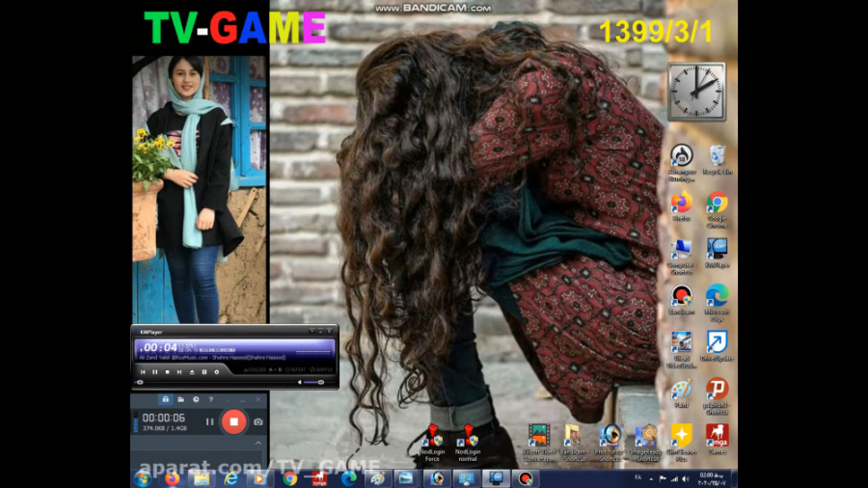The height and width of the screenshot is (488, 868).
Task: Skip to next track in KMPlayer
Action: pyautogui.click(x=179, y=371)
